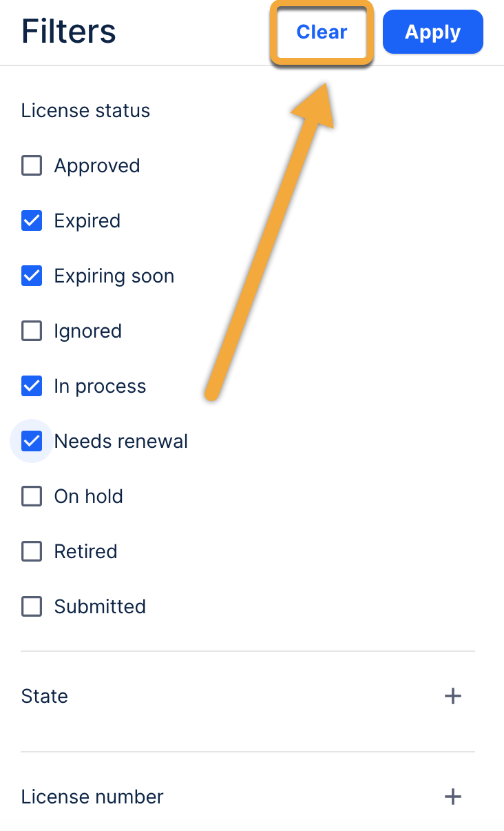Untick the Needs renewal checkbox
This screenshot has width=504, height=831.
[x=32, y=441]
